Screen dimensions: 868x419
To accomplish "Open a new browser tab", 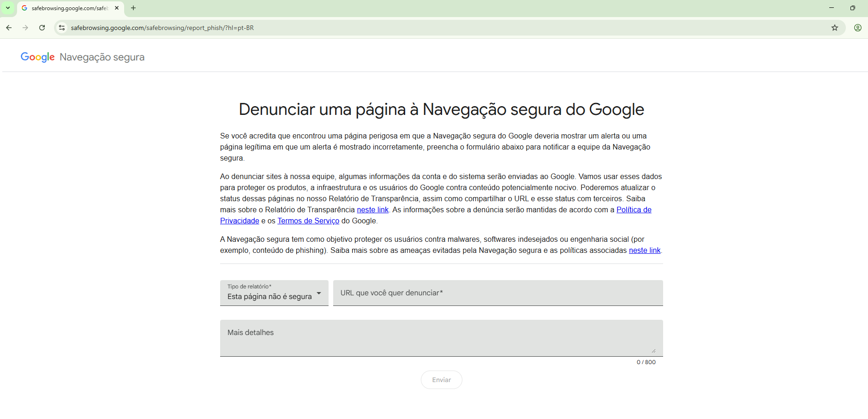I will (x=133, y=8).
